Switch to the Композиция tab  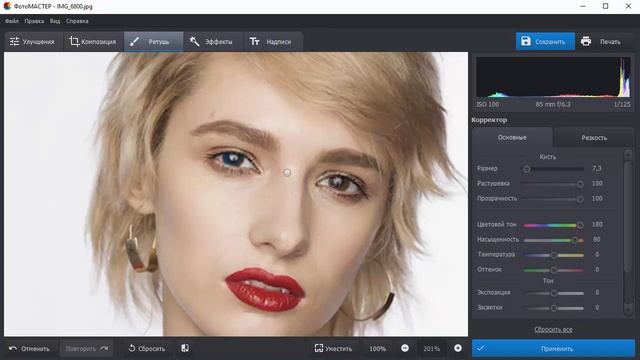click(x=93, y=42)
